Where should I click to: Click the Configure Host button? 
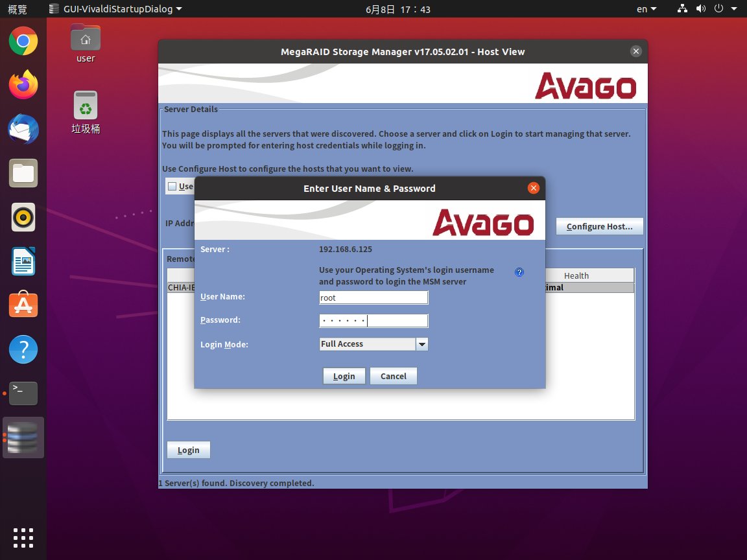tap(599, 227)
